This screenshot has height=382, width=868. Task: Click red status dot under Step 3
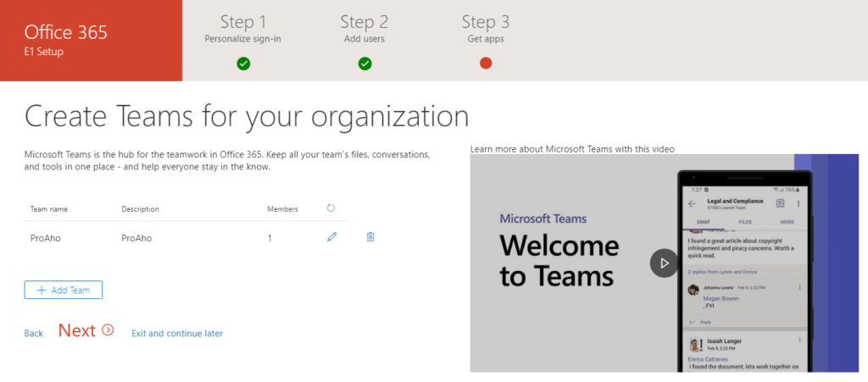486,64
